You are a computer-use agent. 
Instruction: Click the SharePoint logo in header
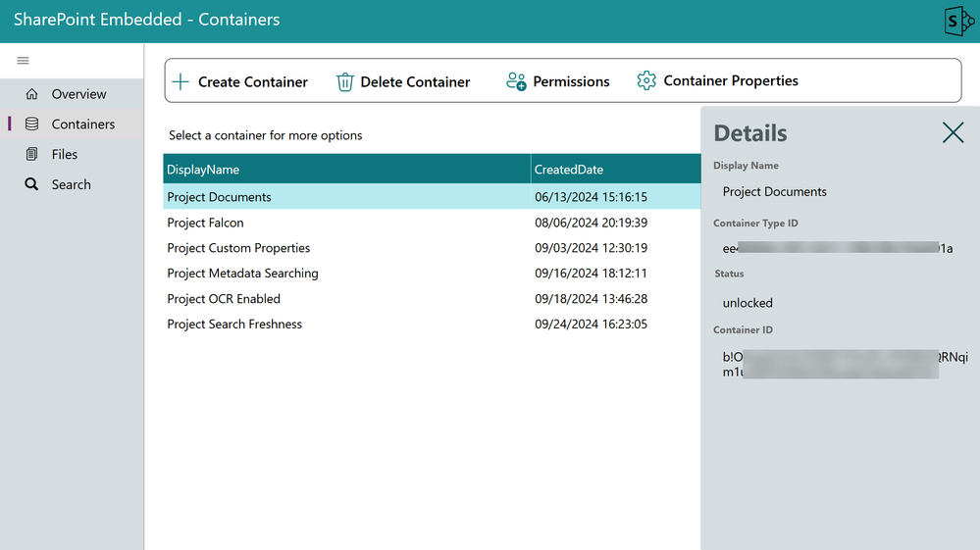pos(958,22)
